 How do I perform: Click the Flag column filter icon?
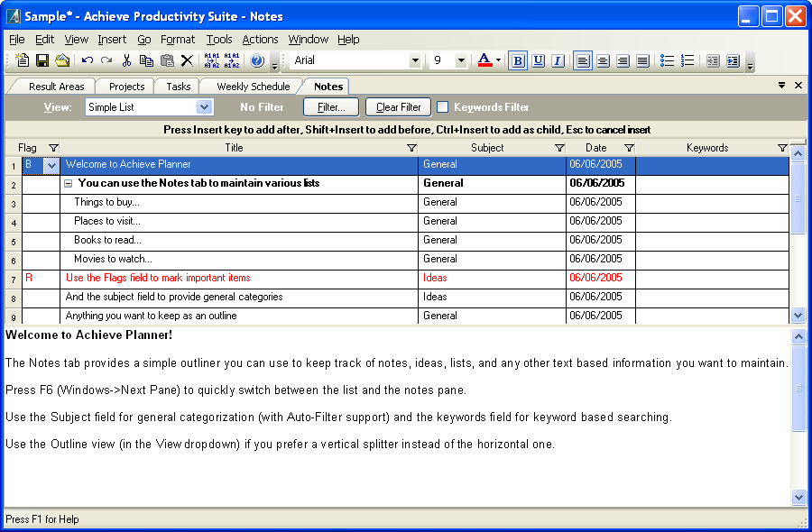click(53, 148)
